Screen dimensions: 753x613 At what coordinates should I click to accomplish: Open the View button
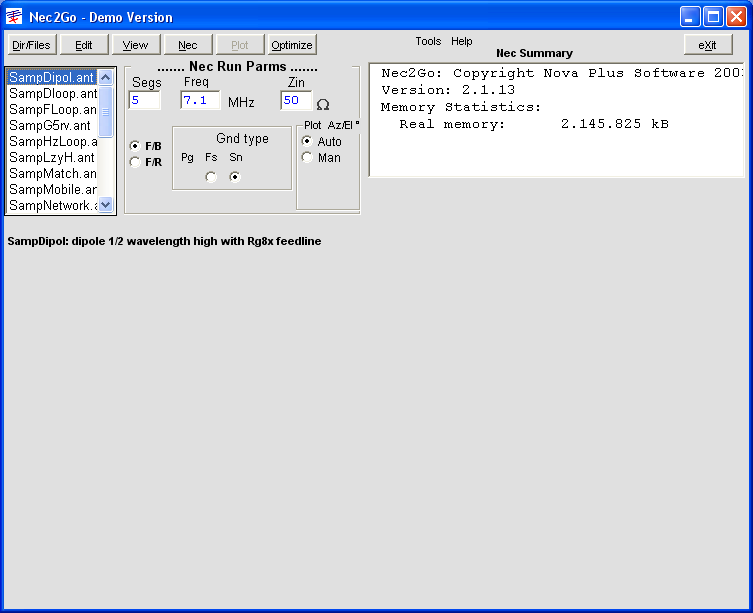[x=136, y=45]
